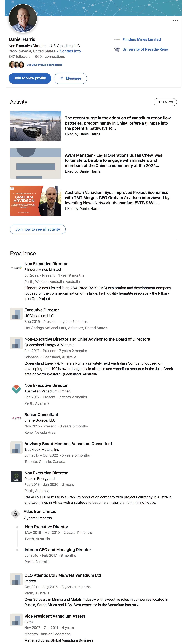Image resolution: width=187 pixels, height=644 pixels.
Task: Click Flinders Mines logo in Experience
Action: [16, 268]
